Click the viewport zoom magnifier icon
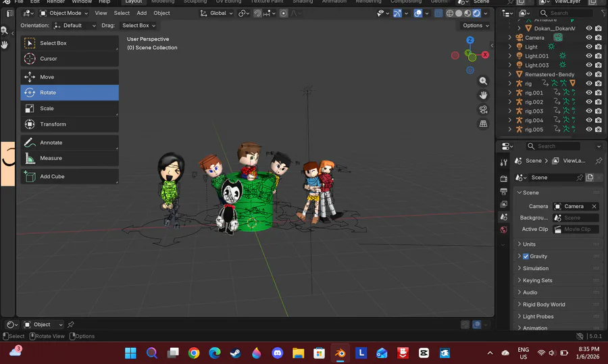The height and width of the screenshot is (364, 608). (x=483, y=81)
